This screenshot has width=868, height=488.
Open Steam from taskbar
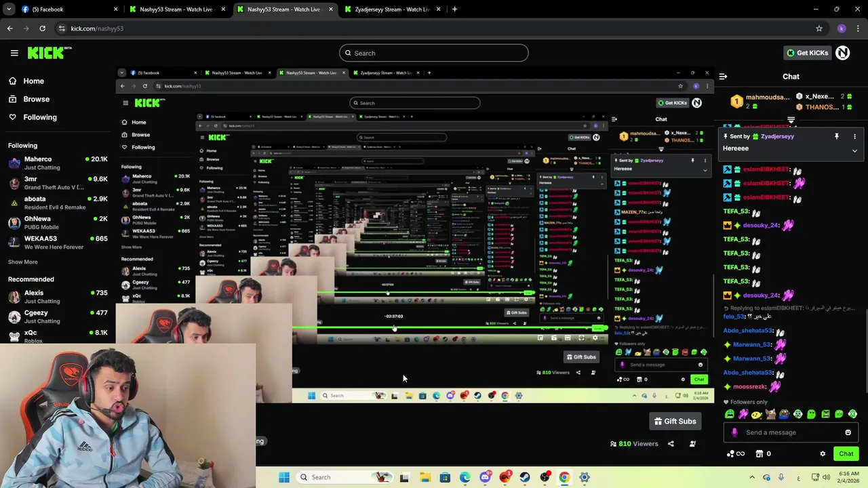point(525,477)
